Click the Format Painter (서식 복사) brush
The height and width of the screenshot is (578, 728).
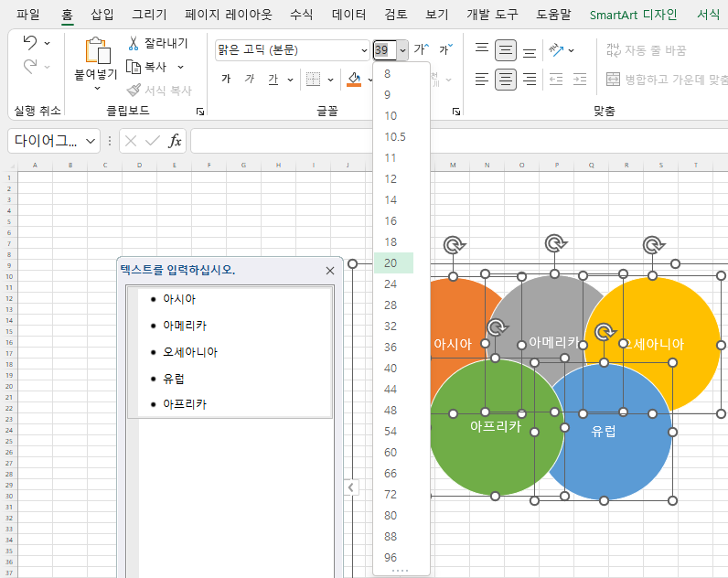click(x=159, y=90)
